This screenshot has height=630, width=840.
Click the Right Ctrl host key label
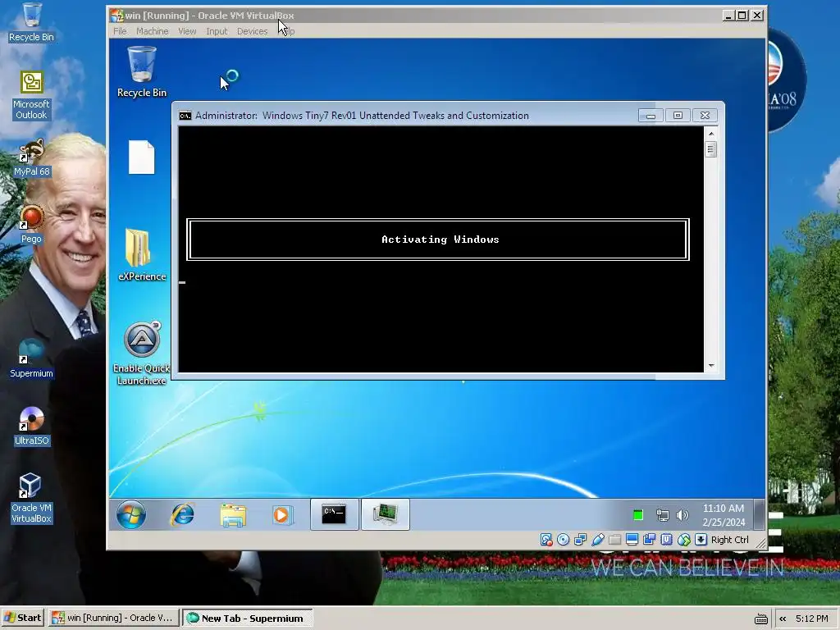pyautogui.click(x=729, y=540)
